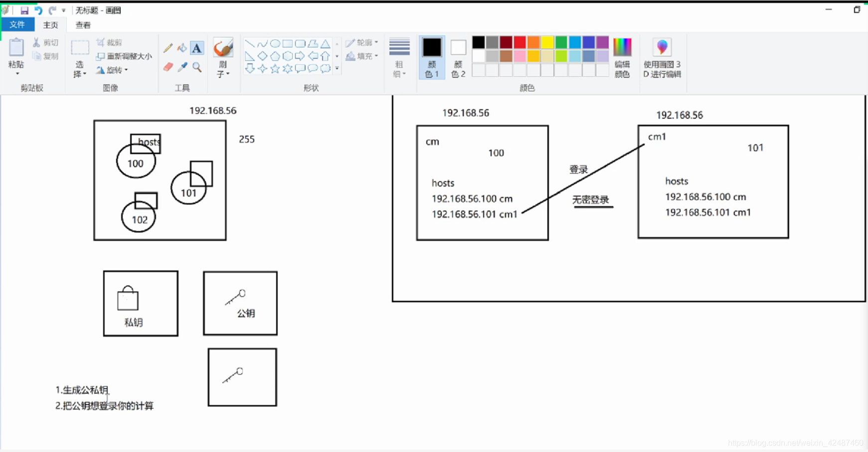Choose the Right arrow shape
Viewport: 868px width, 452px height.
pos(300,56)
